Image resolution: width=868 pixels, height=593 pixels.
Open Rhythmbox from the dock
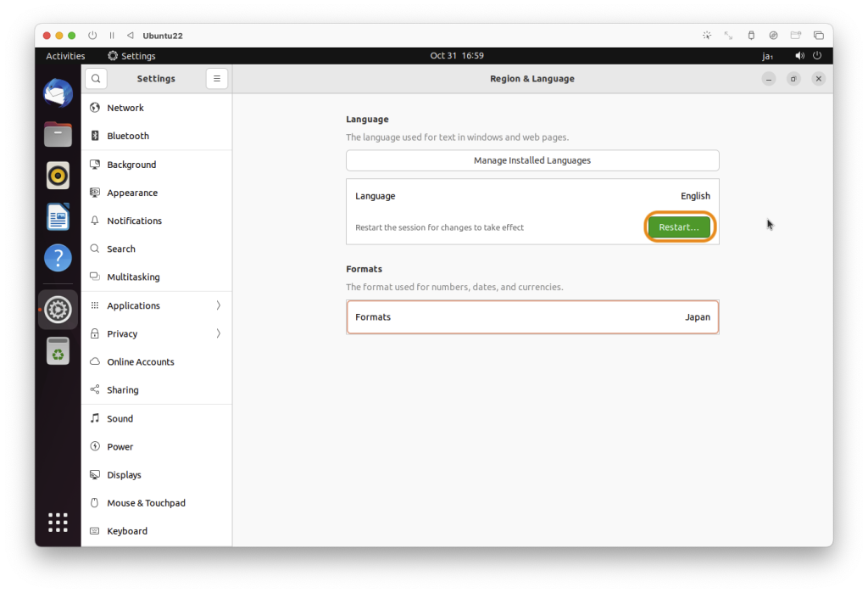tap(58, 176)
